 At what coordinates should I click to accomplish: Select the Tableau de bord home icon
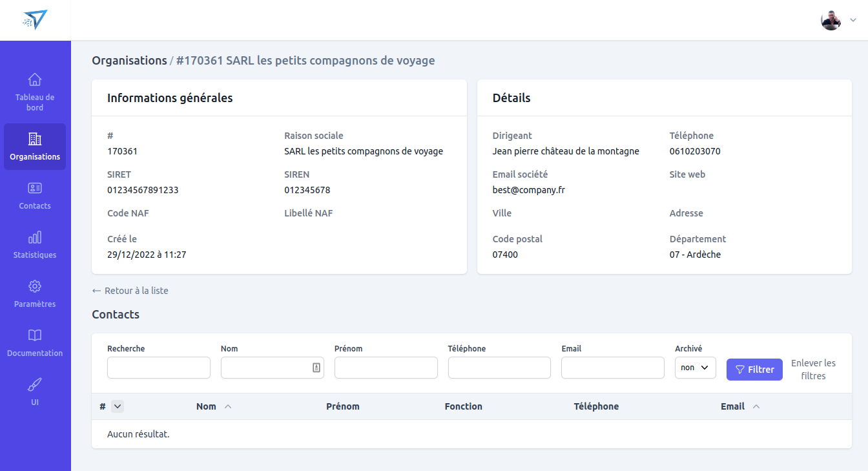[x=35, y=79]
